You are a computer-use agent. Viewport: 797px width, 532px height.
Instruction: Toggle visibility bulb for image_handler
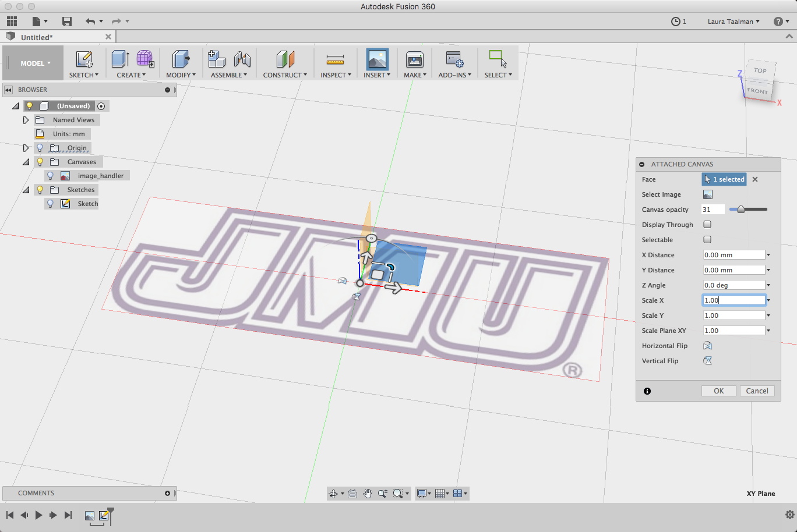pos(50,176)
